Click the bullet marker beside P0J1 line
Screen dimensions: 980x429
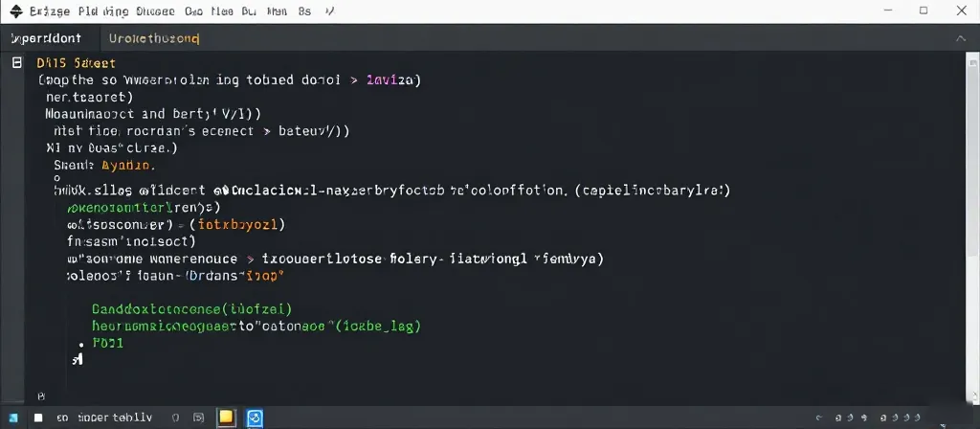(82, 344)
